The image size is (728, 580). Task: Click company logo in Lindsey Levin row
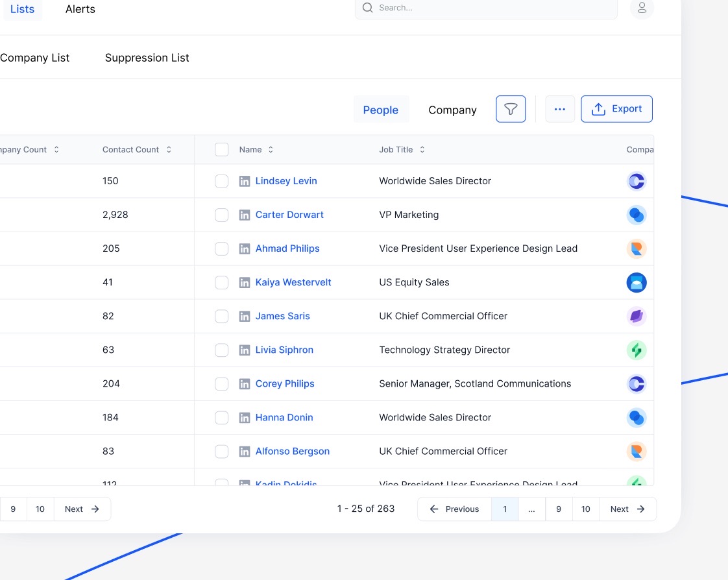click(637, 181)
